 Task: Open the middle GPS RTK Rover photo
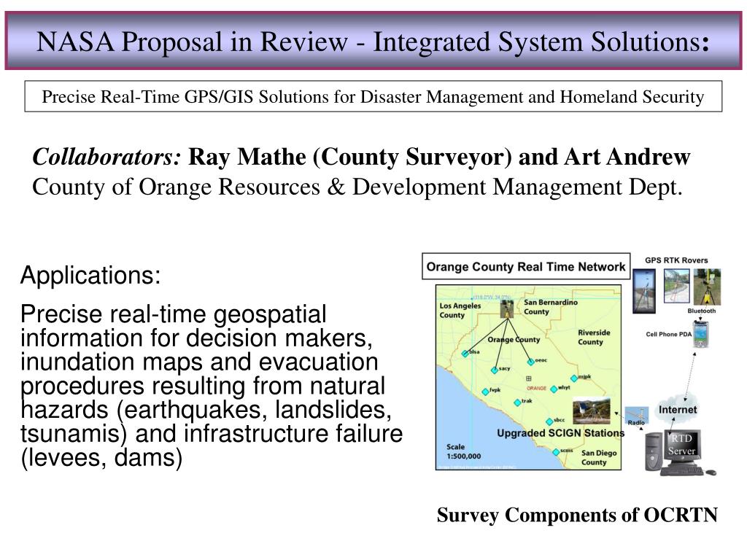coord(676,285)
